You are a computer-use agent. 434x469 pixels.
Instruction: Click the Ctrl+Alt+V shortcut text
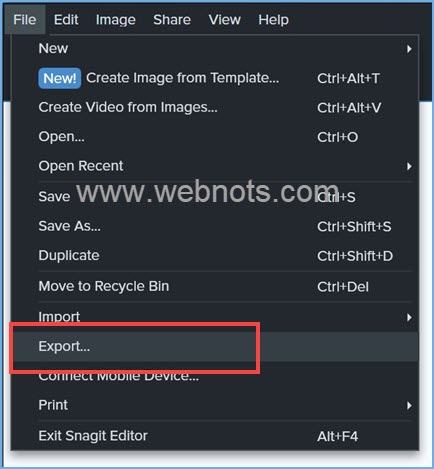click(349, 108)
